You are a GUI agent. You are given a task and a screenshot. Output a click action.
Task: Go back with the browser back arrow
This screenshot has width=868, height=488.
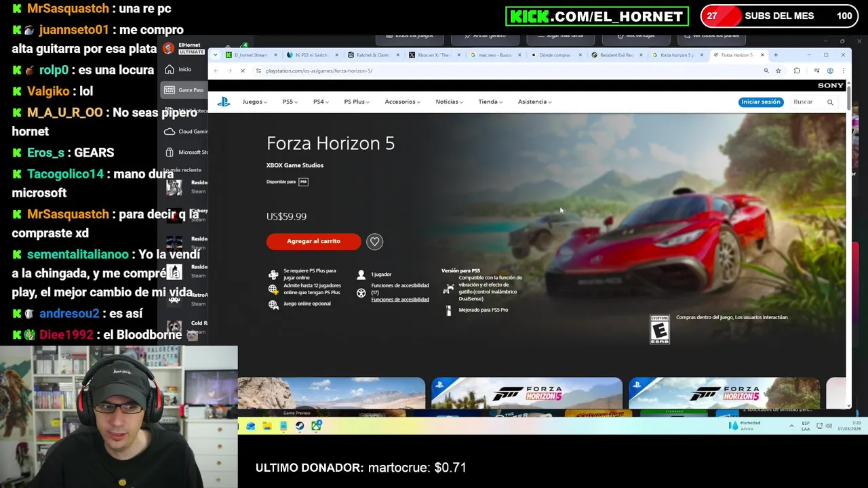point(216,70)
